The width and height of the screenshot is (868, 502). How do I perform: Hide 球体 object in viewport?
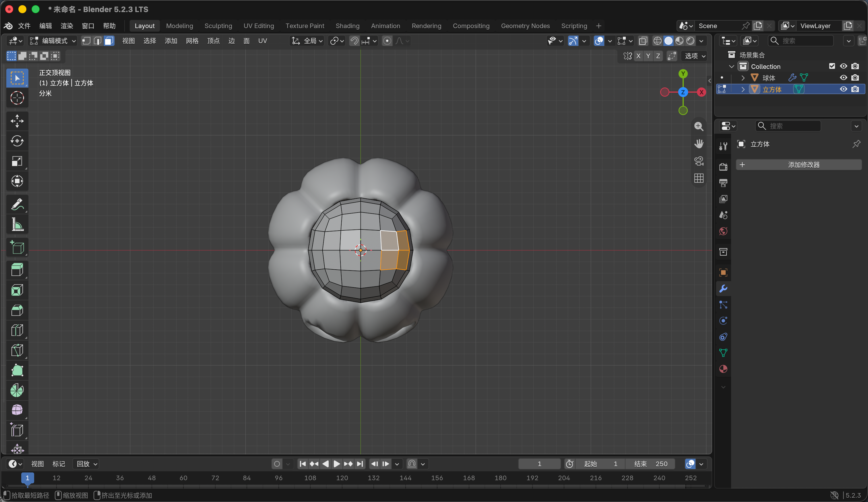pos(843,77)
